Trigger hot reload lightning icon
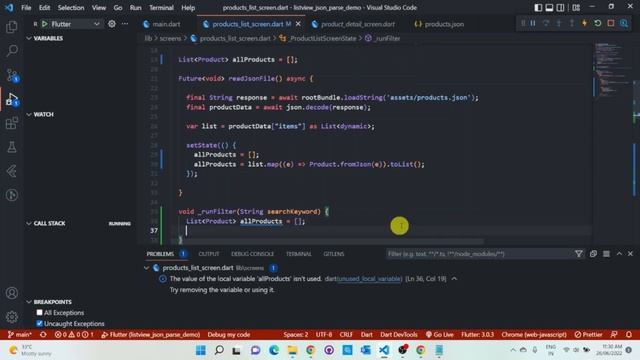Screen dimensions: 640x360 click(x=584, y=23)
